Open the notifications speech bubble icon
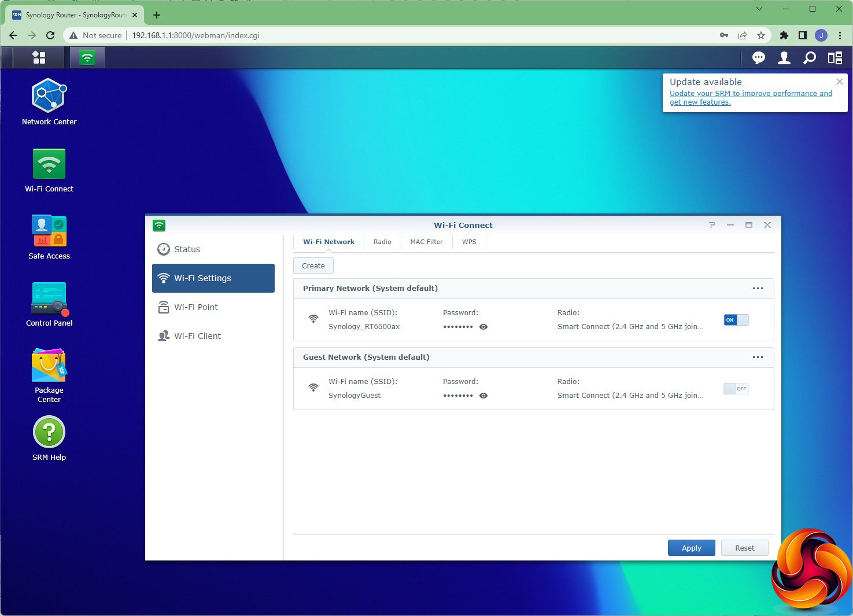 pyautogui.click(x=759, y=57)
